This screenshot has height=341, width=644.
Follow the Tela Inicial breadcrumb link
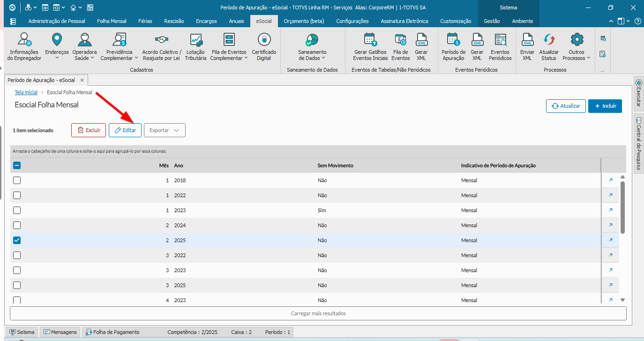(x=26, y=92)
